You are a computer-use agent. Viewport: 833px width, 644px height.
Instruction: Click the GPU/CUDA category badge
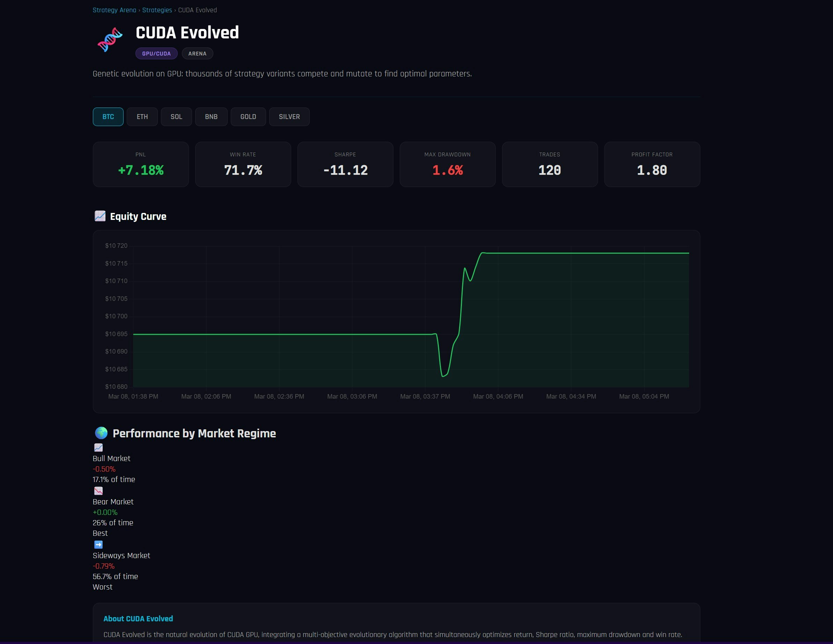click(x=156, y=53)
